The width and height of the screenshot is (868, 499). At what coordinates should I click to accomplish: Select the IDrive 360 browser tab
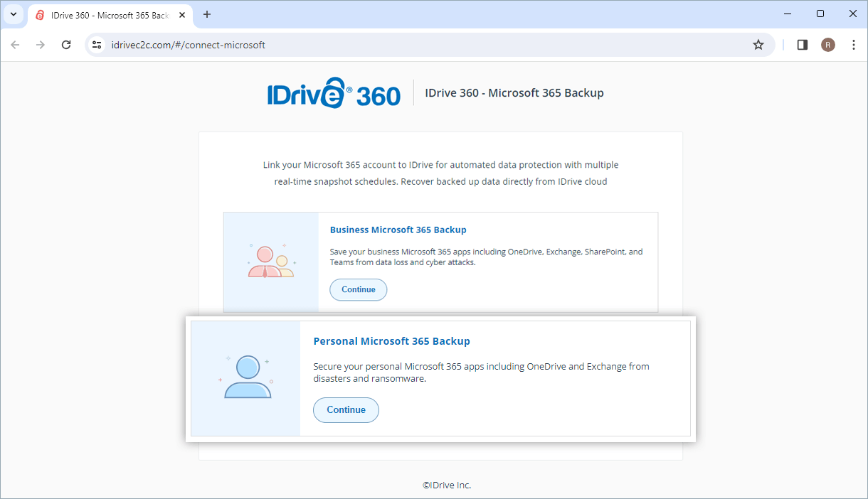coord(107,15)
